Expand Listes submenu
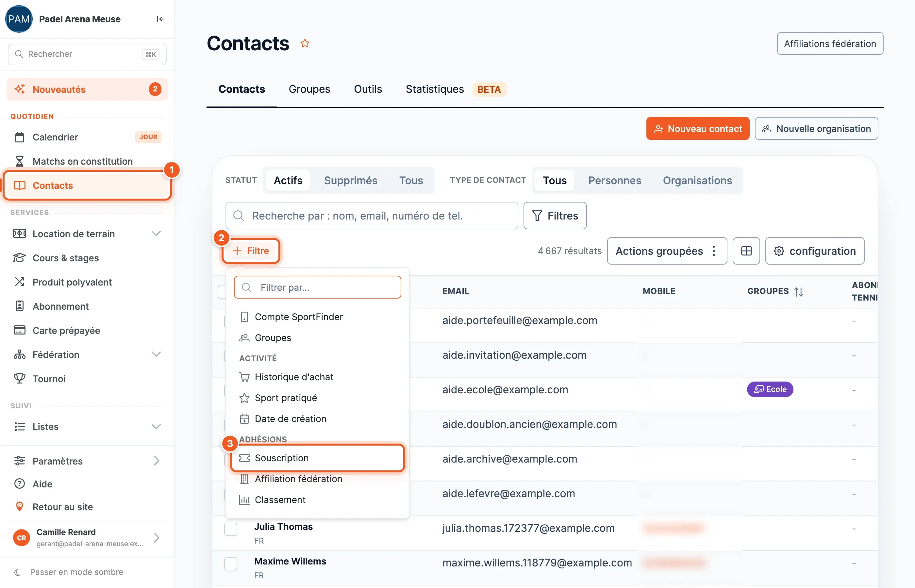 (156, 427)
